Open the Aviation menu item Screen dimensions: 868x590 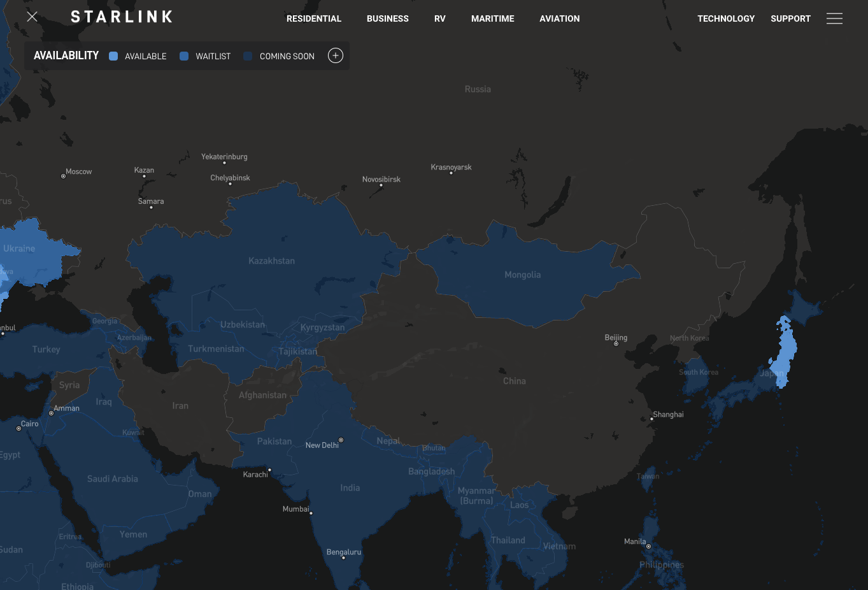560,18
